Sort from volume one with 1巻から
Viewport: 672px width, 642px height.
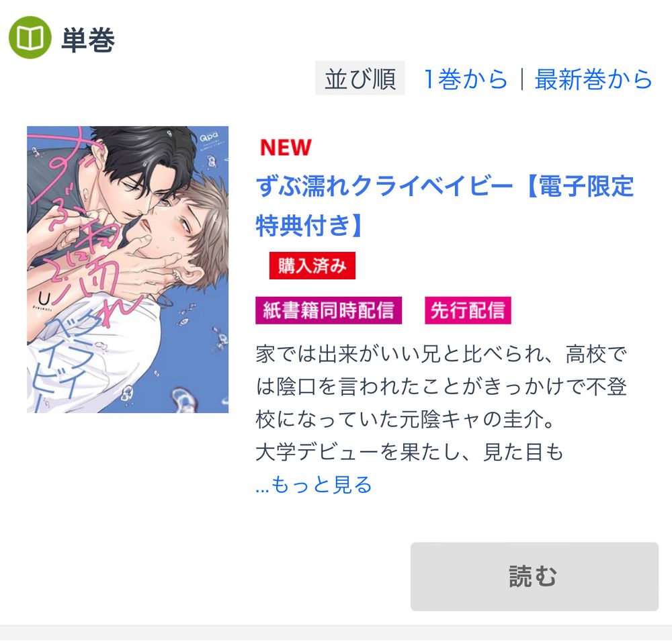pyautogui.click(x=466, y=79)
